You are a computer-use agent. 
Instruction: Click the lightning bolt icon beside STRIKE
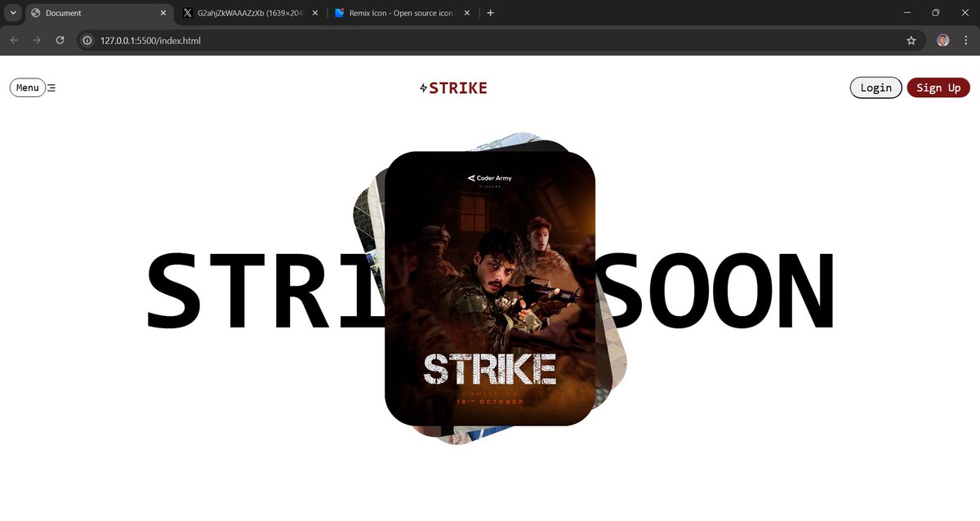point(423,88)
